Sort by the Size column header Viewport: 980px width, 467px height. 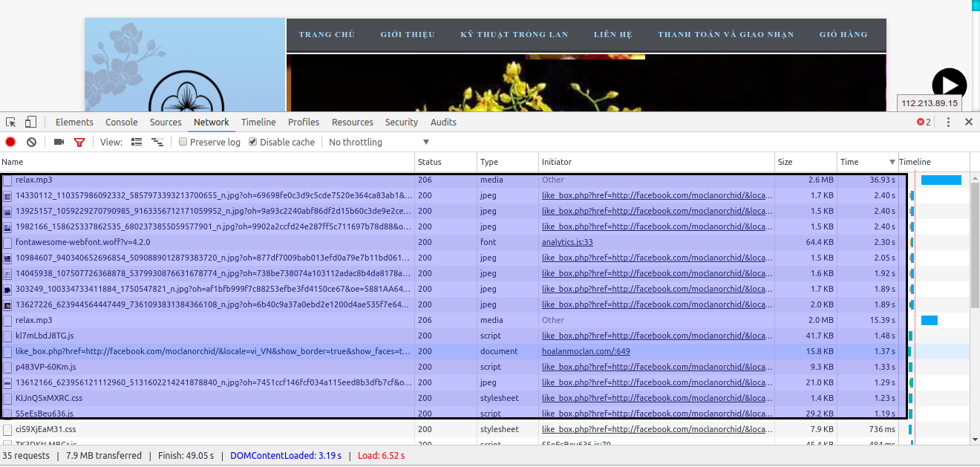click(806, 162)
